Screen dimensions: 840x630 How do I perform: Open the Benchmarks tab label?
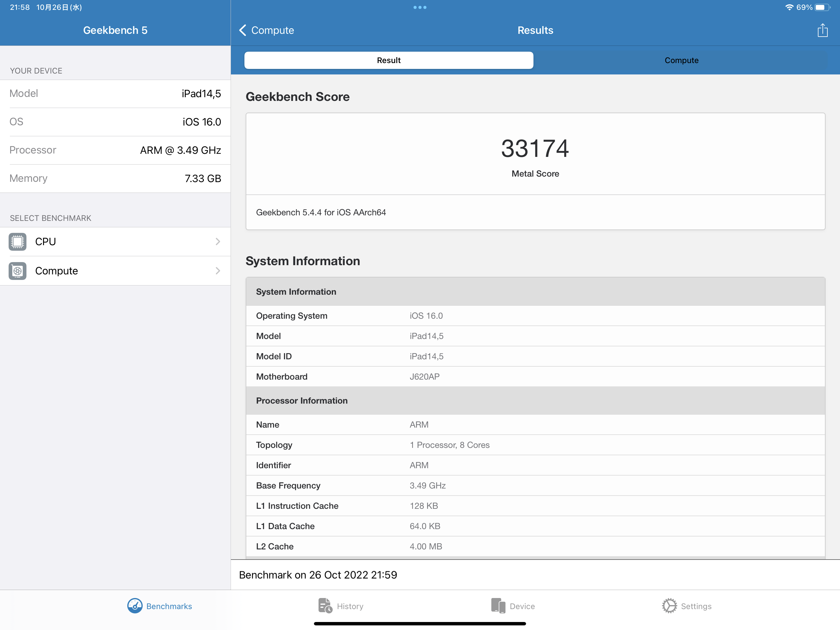[169, 606]
